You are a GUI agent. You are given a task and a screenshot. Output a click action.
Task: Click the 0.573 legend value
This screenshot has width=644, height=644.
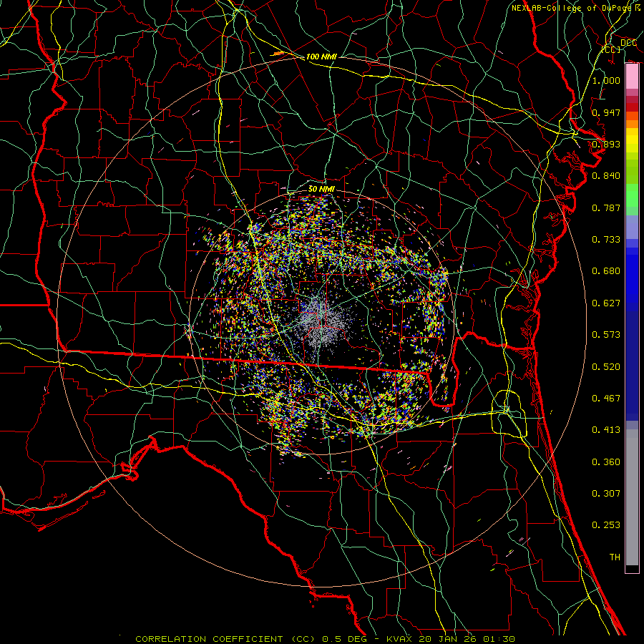click(x=606, y=335)
